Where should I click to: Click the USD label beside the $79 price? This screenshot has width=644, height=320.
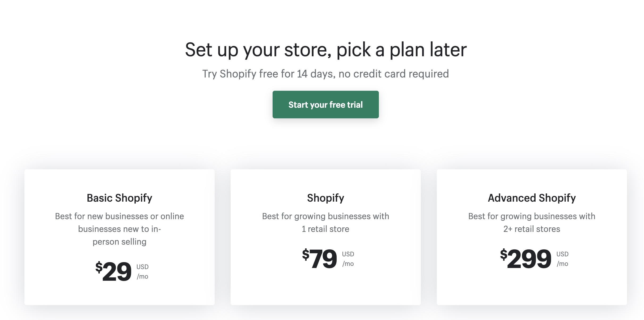[348, 254]
